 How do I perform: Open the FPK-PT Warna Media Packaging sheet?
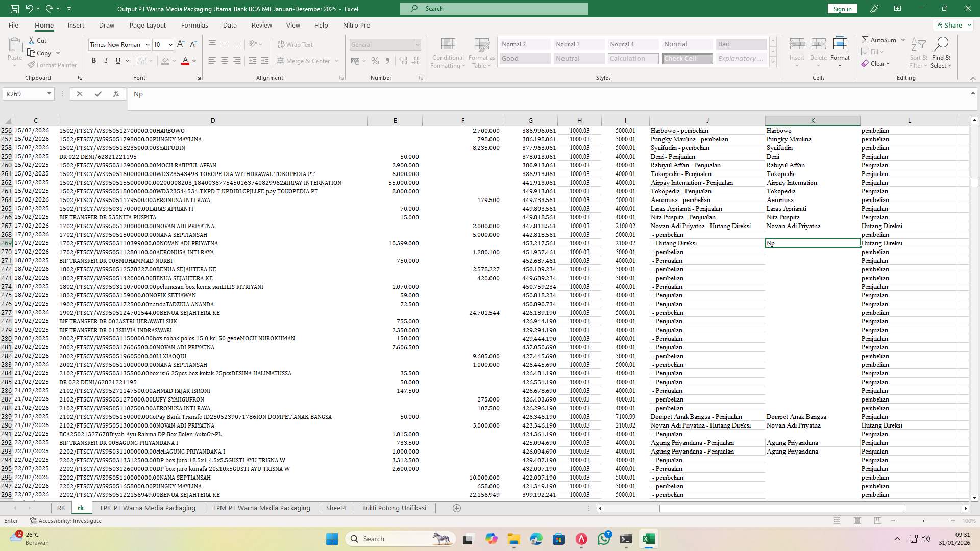point(148,508)
